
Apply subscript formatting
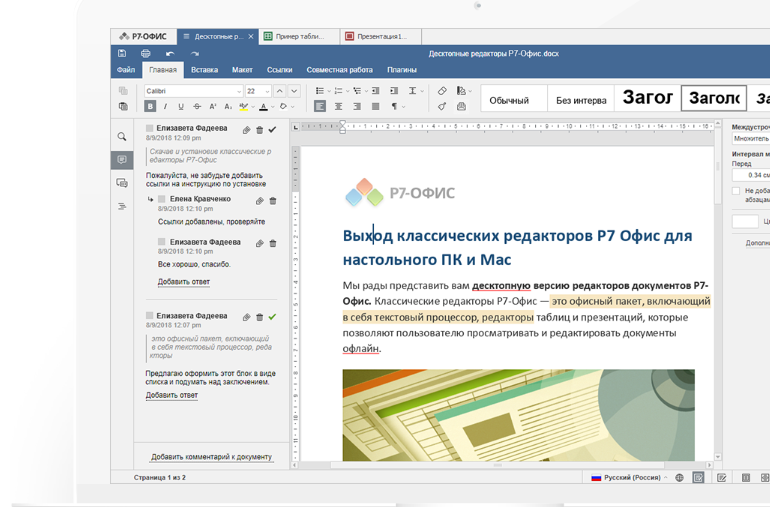pos(228,106)
